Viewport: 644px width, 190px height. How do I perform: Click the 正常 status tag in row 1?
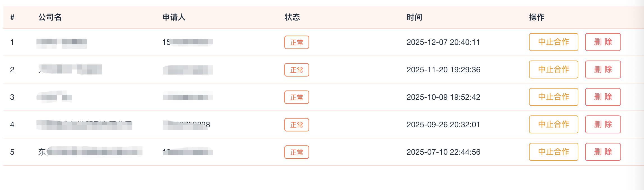[296, 42]
